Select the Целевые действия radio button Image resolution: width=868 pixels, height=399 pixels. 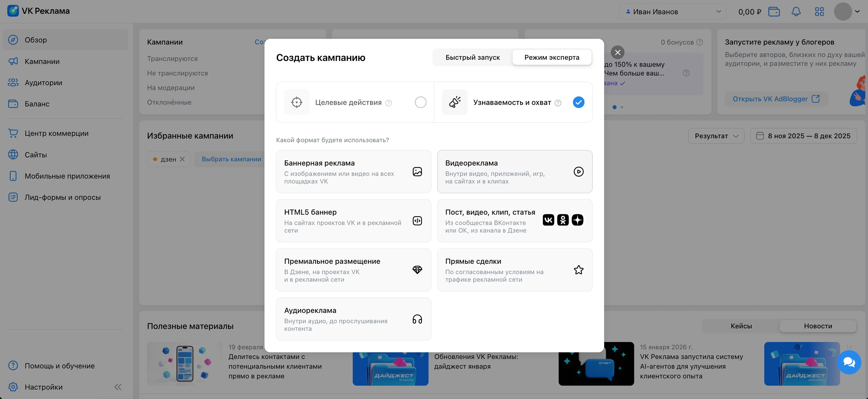pyautogui.click(x=420, y=102)
